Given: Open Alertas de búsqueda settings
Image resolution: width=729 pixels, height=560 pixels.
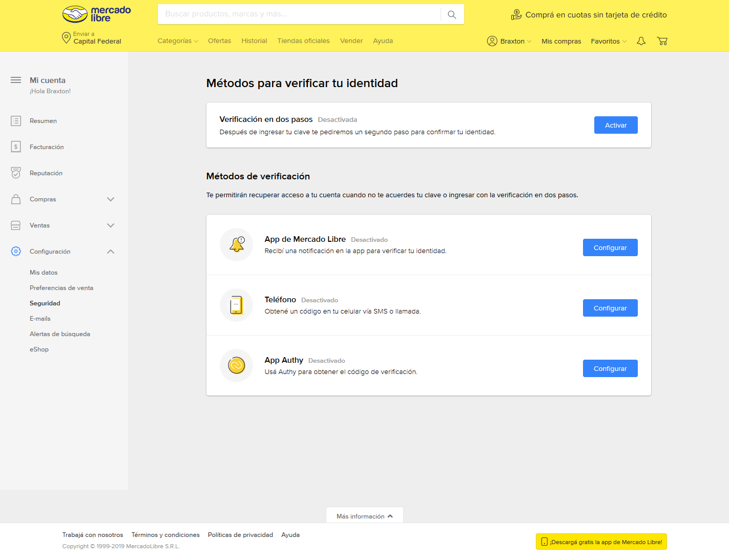Looking at the screenshot, I should (60, 334).
